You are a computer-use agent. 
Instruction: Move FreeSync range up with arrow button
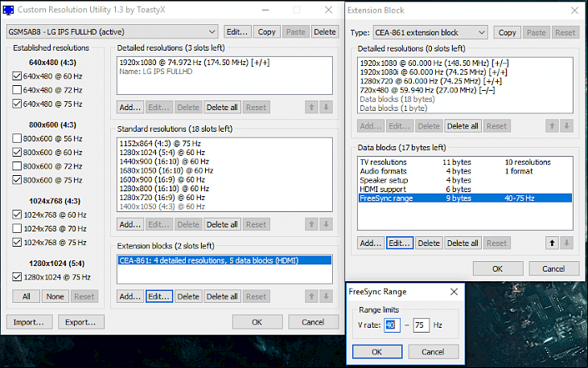coord(552,243)
